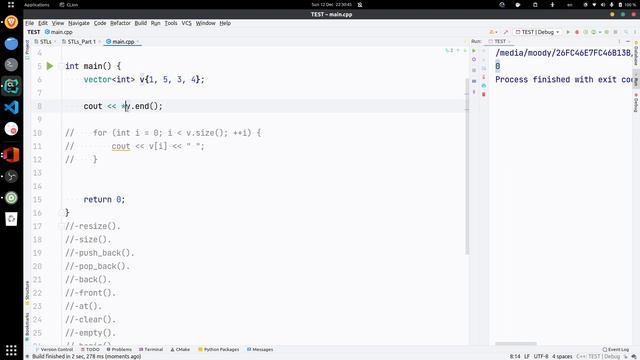Open the CMake tool window
This screenshot has width=640, height=360.
(x=180, y=349)
